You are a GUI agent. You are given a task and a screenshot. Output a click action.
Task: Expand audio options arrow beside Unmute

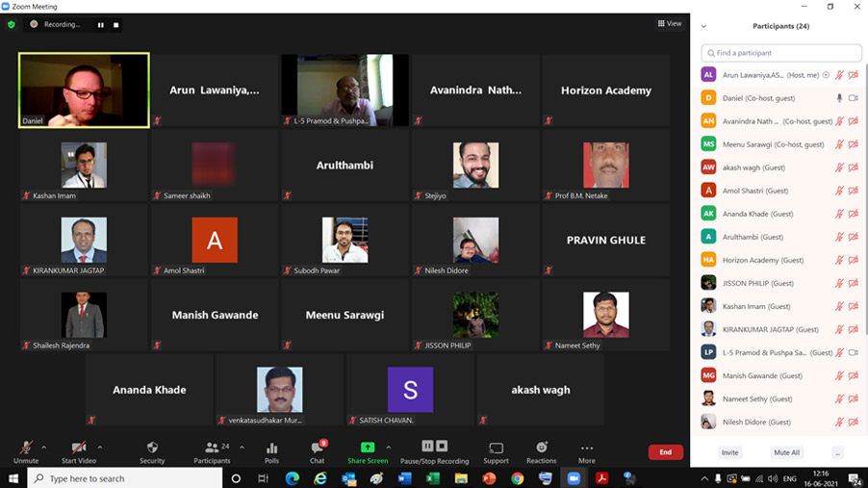point(44,447)
